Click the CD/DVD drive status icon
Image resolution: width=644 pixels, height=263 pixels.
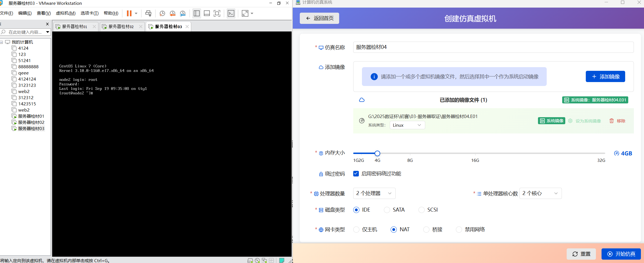point(257,260)
